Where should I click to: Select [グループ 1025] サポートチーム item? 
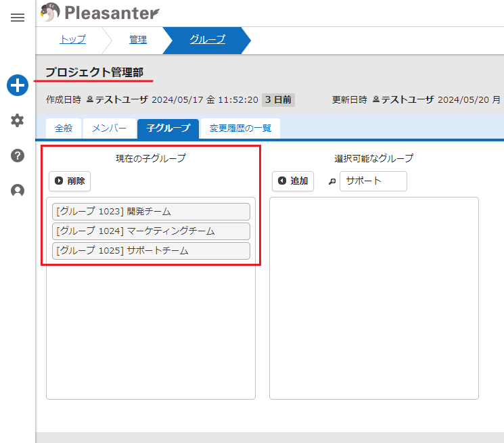(x=151, y=251)
